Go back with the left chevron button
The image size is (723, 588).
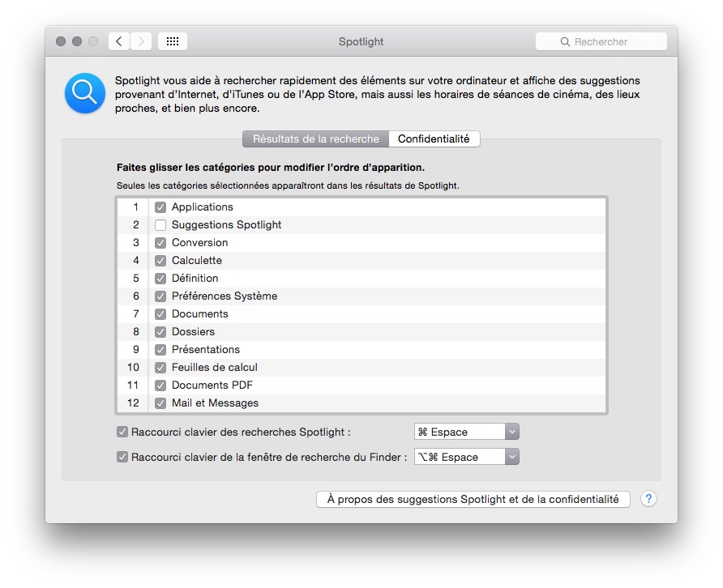[119, 41]
